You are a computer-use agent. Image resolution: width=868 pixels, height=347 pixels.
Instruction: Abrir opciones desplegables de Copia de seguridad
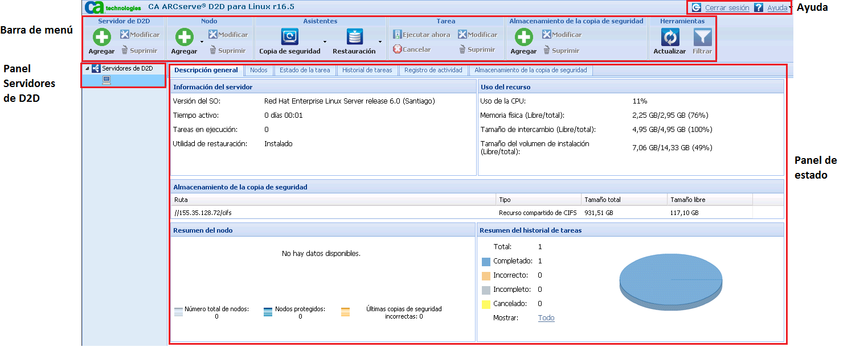[x=325, y=43]
